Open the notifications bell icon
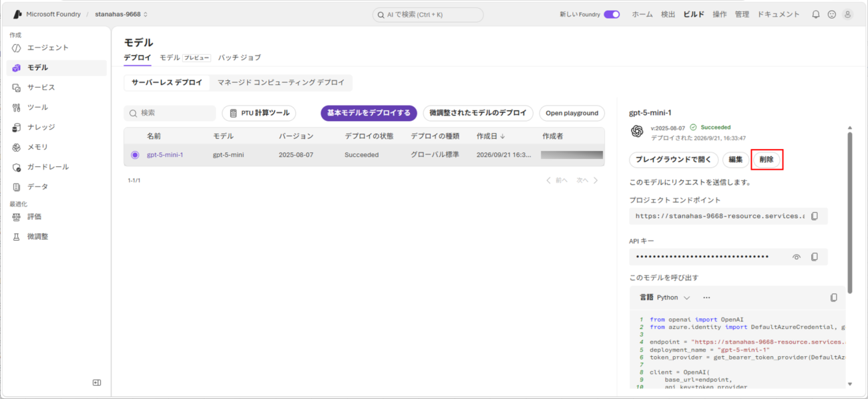 point(815,14)
